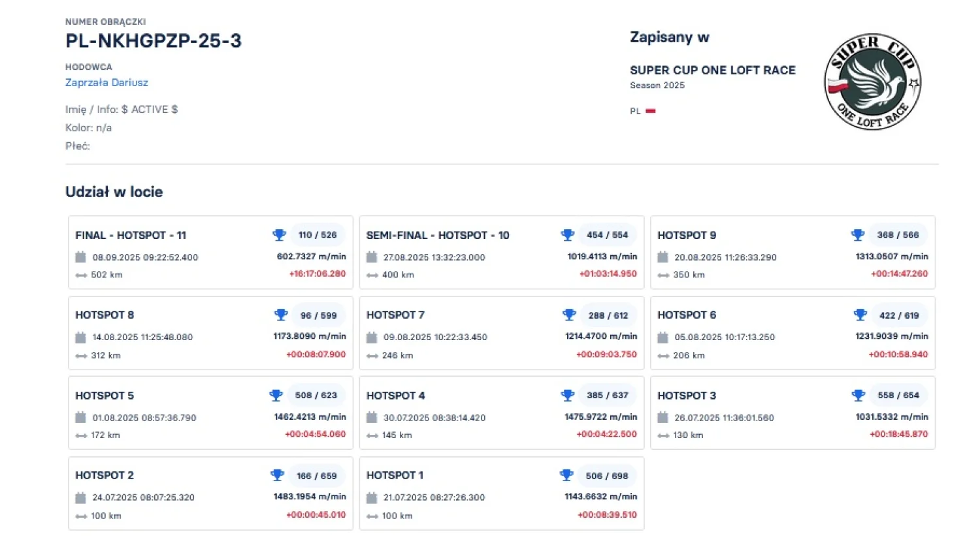The image size is (980, 536).
Task: Open breeder link Zaprzała Dariusz
Action: [x=106, y=83]
